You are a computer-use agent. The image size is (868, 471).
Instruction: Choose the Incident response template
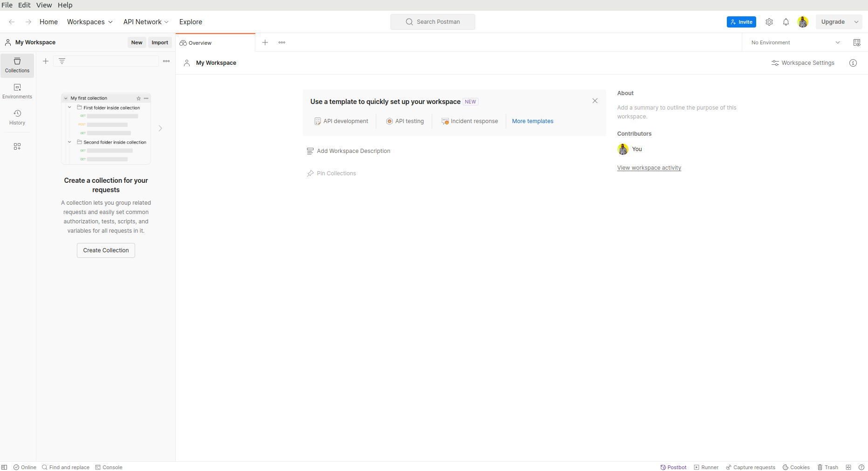tap(470, 121)
